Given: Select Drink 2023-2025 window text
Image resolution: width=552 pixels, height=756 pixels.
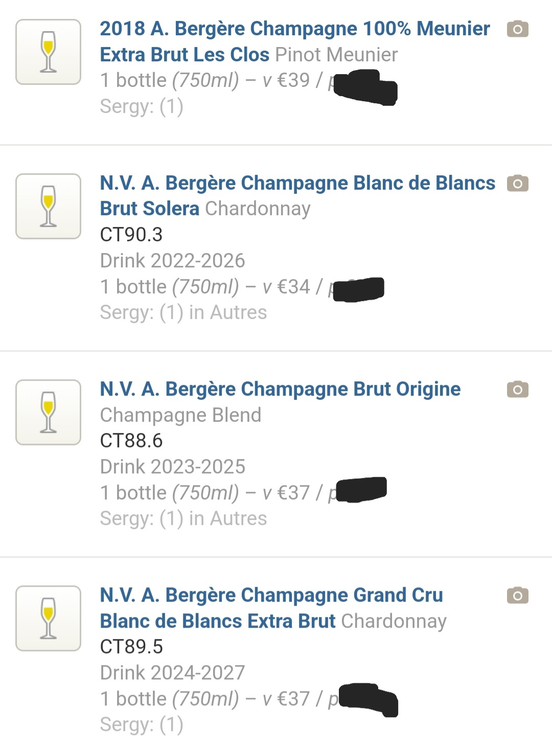Looking at the screenshot, I should click(173, 467).
